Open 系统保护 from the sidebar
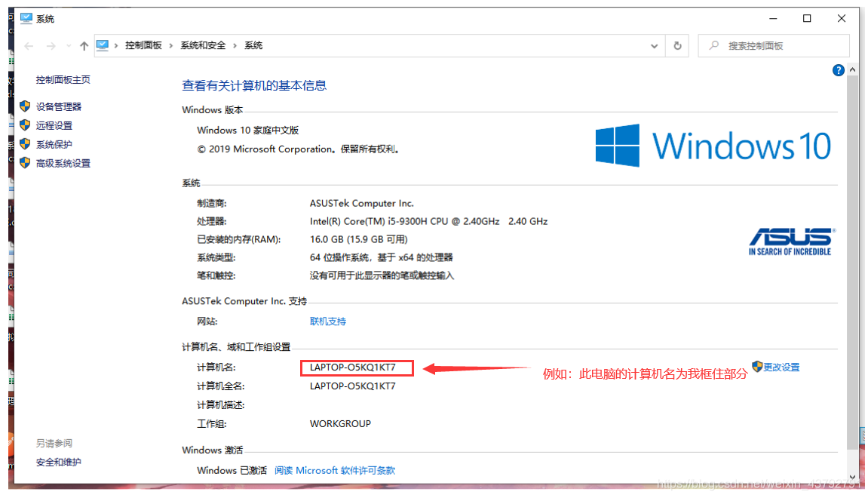This screenshot has width=868, height=498. tap(54, 145)
